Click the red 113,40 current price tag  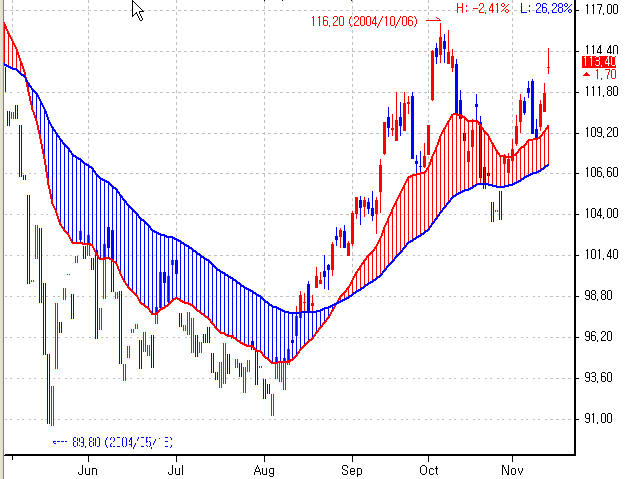pyautogui.click(x=598, y=61)
